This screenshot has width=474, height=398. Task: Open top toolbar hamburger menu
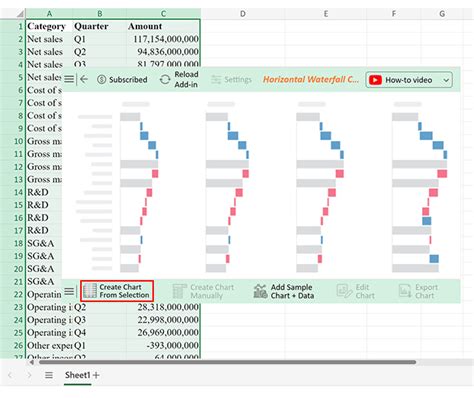tap(69, 79)
